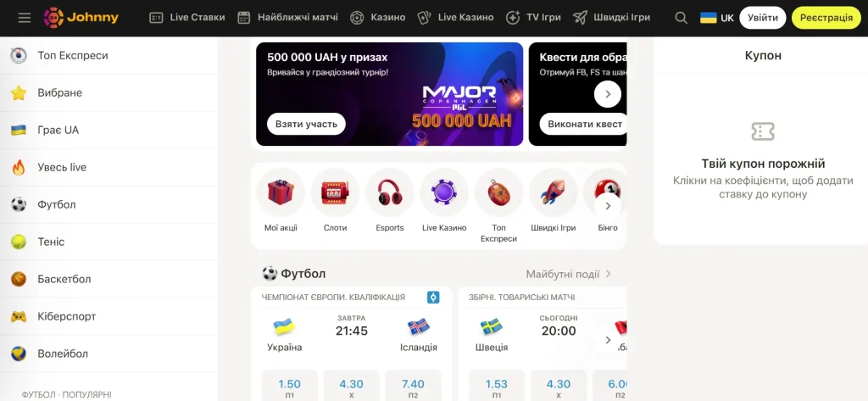
Task: Open the UK language selector
Action: (717, 18)
